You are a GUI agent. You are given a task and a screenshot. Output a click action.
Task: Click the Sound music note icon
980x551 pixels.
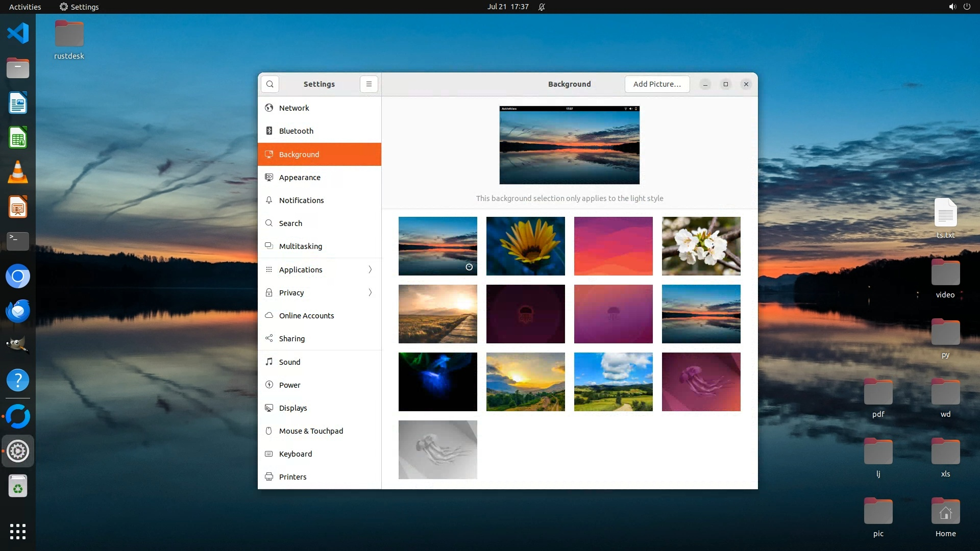click(269, 362)
